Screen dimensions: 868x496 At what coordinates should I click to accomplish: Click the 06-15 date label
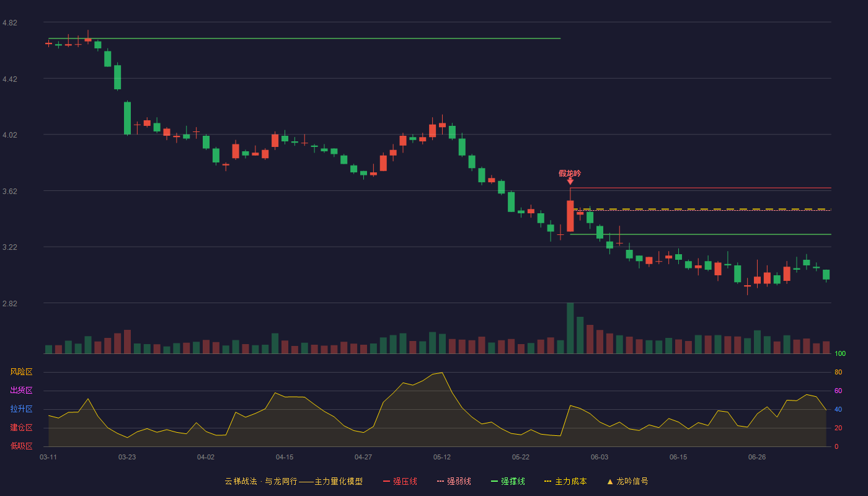pos(678,457)
